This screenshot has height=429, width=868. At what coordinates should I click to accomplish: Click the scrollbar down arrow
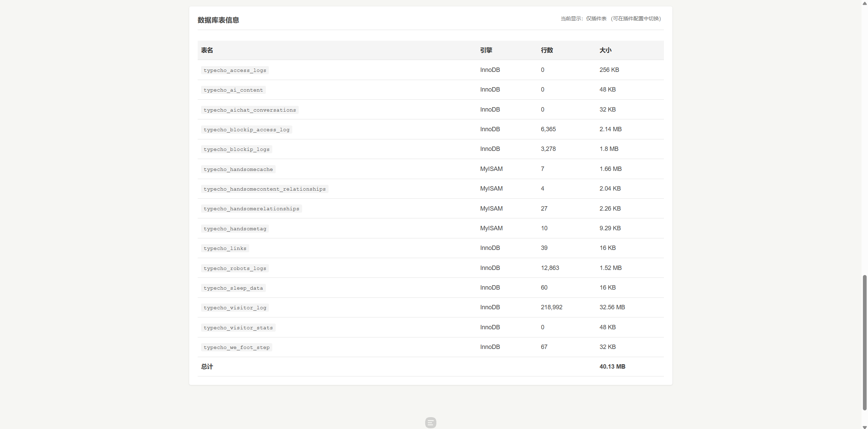pos(865,427)
